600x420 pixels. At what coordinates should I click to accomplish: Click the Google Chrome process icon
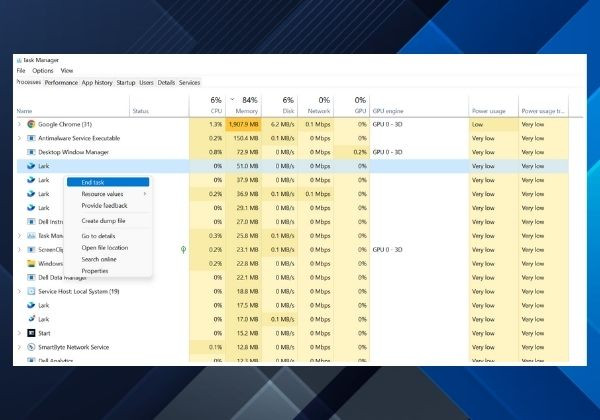(31, 124)
